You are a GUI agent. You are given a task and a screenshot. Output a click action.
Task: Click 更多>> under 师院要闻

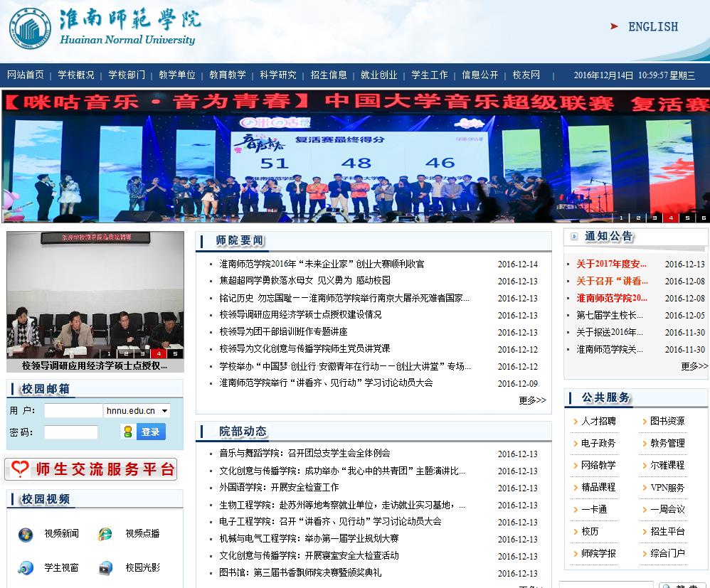[532, 400]
